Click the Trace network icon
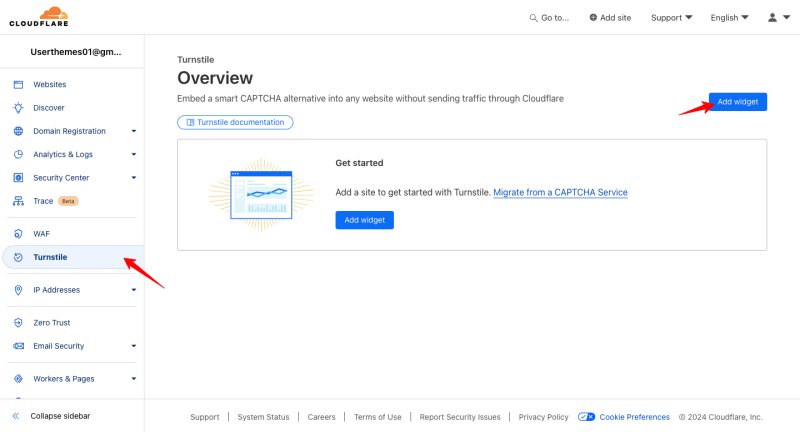 click(x=18, y=201)
